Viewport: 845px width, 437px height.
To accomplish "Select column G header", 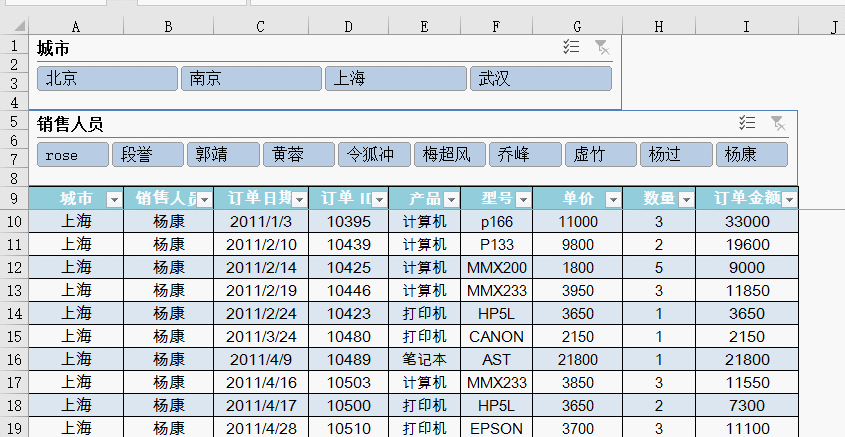I will pos(578,26).
